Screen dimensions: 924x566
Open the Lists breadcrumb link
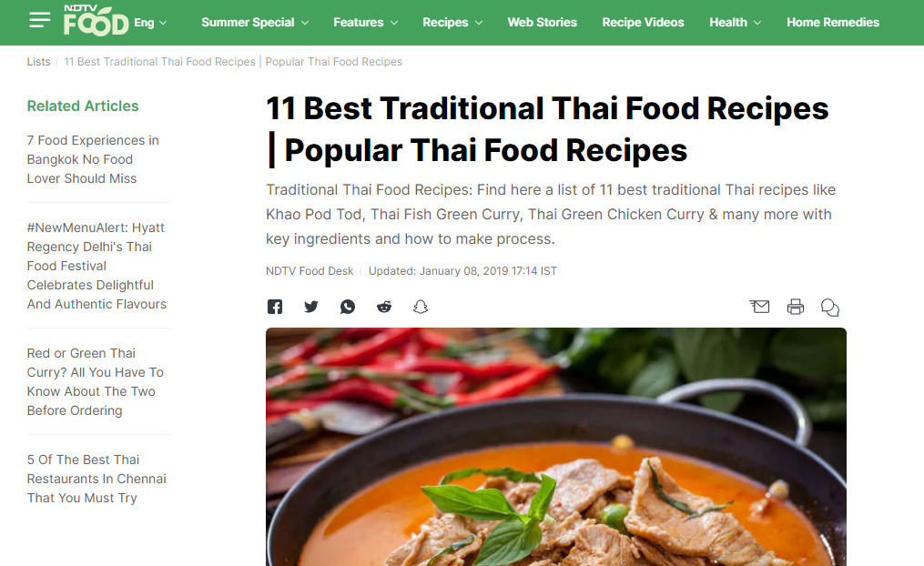point(38,62)
